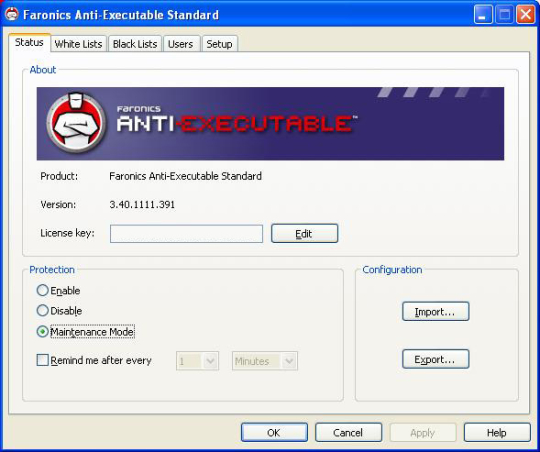The height and width of the screenshot is (452, 540).
Task: Tick the Remind me after every checkbox
Action: tap(43, 360)
